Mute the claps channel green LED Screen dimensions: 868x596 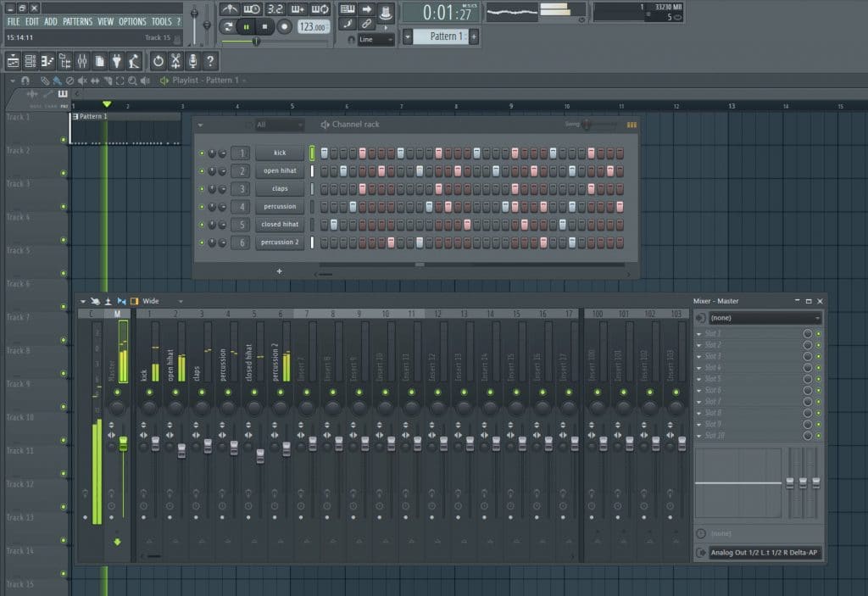[x=202, y=189]
